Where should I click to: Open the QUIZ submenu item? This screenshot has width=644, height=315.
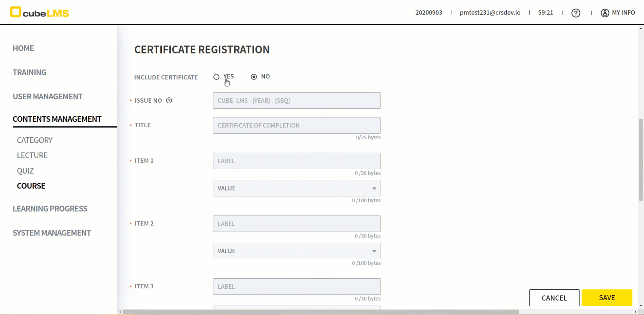coord(25,171)
